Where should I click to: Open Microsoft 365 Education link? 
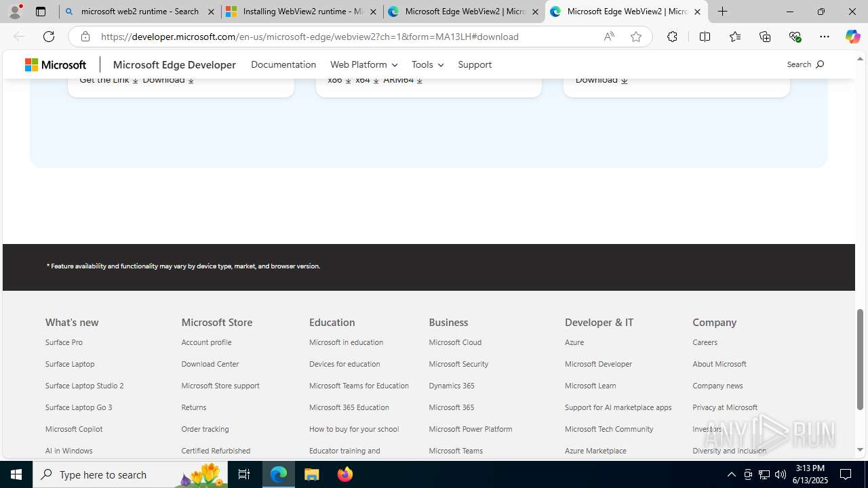click(x=349, y=407)
